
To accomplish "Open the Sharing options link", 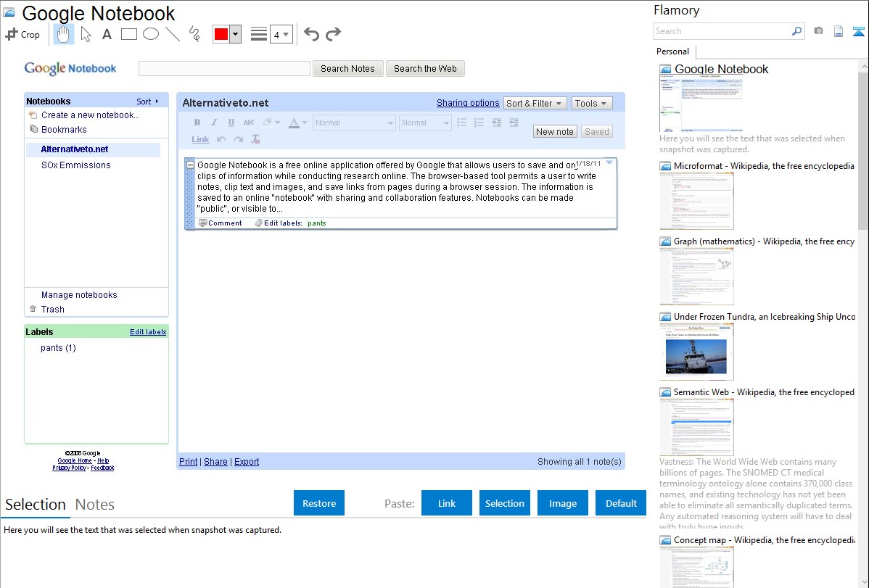I will point(468,103).
